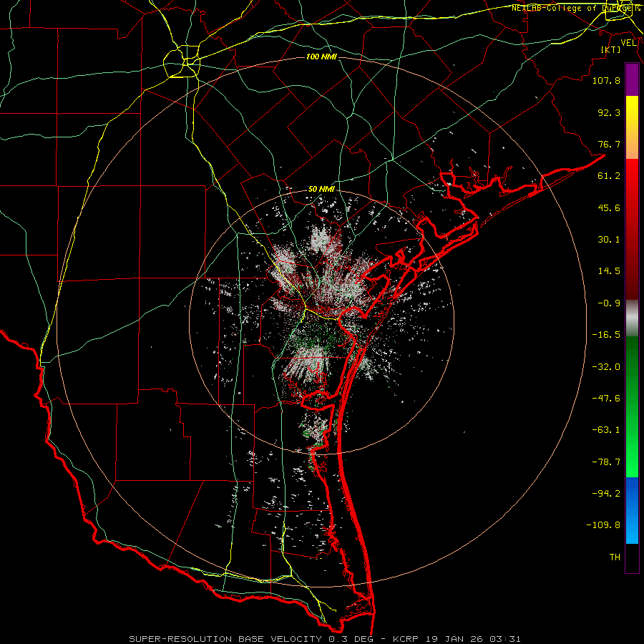Pick the purple segment of the velocity scale
The image size is (644, 644).
[632, 80]
